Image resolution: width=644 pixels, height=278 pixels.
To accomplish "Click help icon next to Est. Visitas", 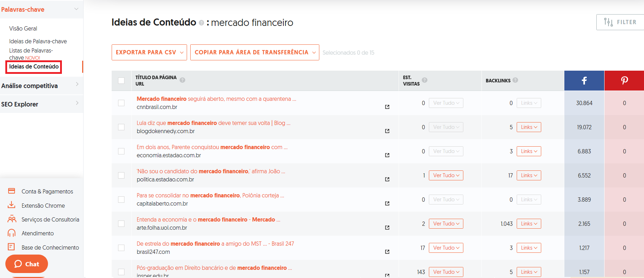I will [x=425, y=80].
